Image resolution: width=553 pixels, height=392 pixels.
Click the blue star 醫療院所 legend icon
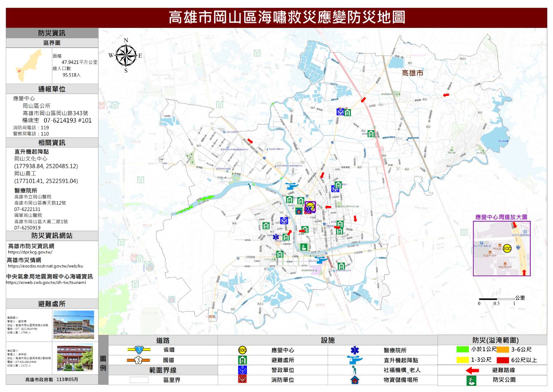pyautogui.click(x=355, y=350)
